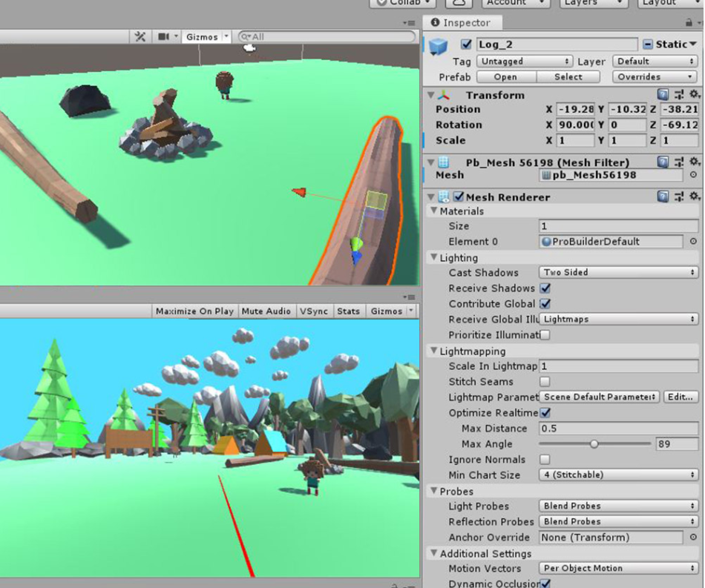Image resolution: width=705 pixels, height=588 pixels.
Task: Click the Transform component help icon
Action: pos(663,95)
